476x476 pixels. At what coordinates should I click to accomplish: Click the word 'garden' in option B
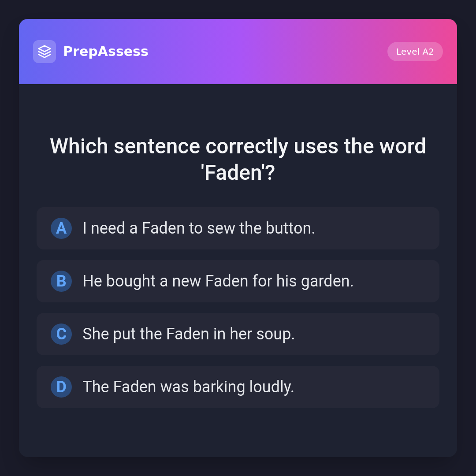coord(326,281)
